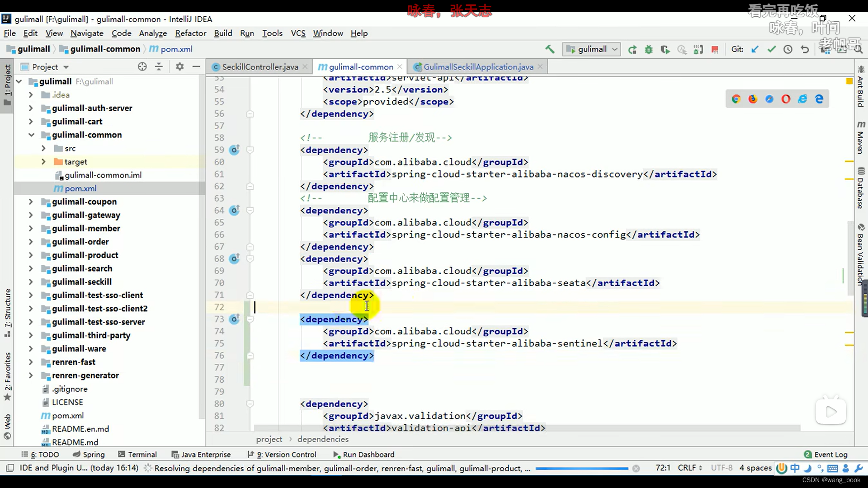
Task: Click the gutter override icon on line 68
Action: pos(234,258)
